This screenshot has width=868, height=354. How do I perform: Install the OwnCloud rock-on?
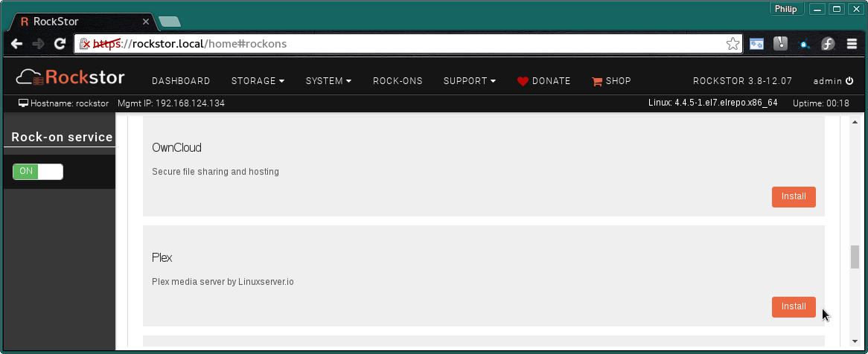click(x=794, y=197)
